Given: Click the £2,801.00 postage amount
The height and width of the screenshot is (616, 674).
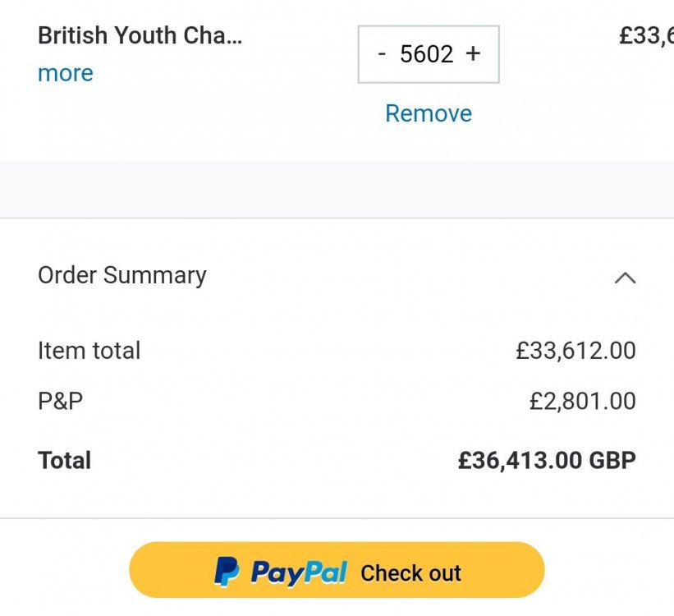Looking at the screenshot, I should pos(582,402).
